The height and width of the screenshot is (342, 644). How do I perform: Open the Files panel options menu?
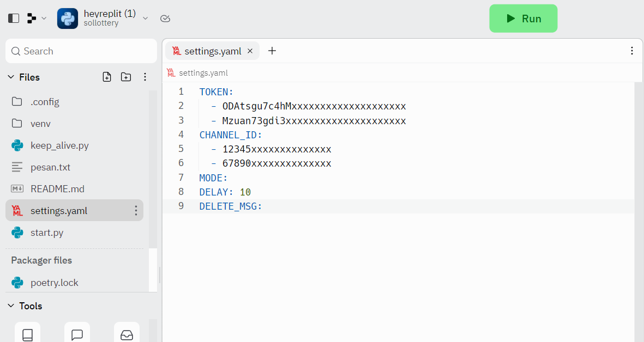[145, 77]
